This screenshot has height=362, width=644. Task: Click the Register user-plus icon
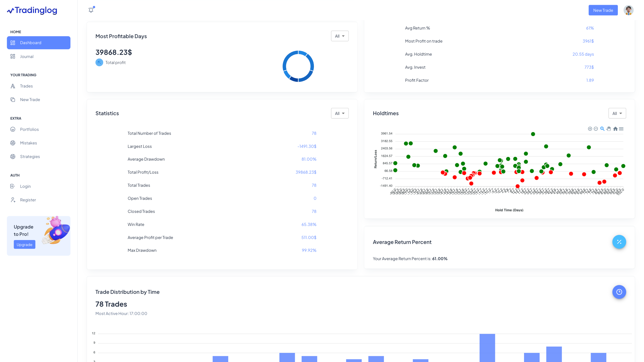[13, 200]
